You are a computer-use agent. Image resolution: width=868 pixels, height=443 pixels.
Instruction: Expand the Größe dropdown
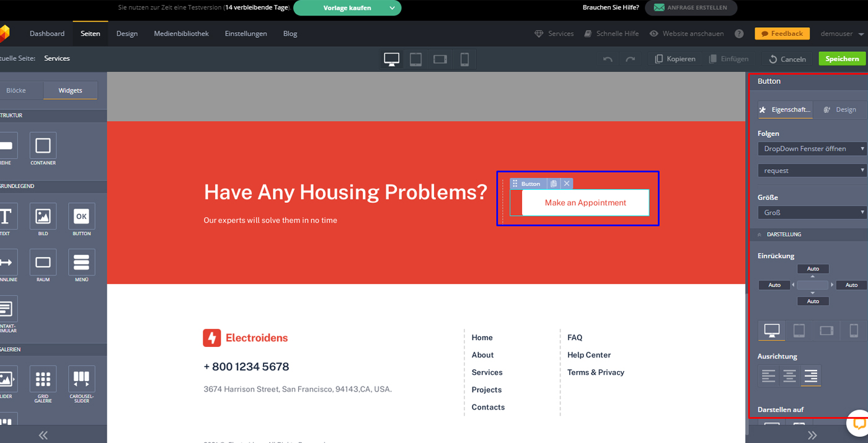(812, 212)
